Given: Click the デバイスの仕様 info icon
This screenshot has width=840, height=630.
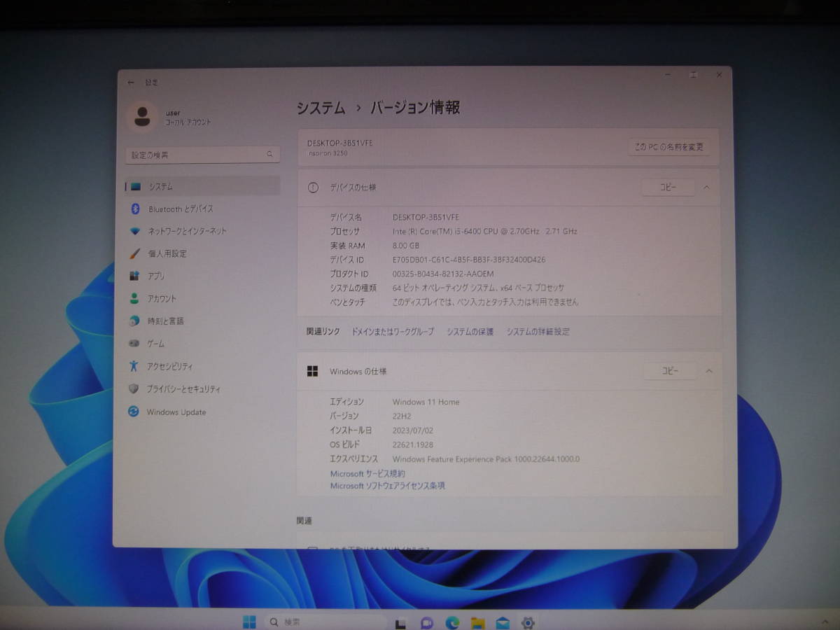Looking at the screenshot, I should [314, 188].
